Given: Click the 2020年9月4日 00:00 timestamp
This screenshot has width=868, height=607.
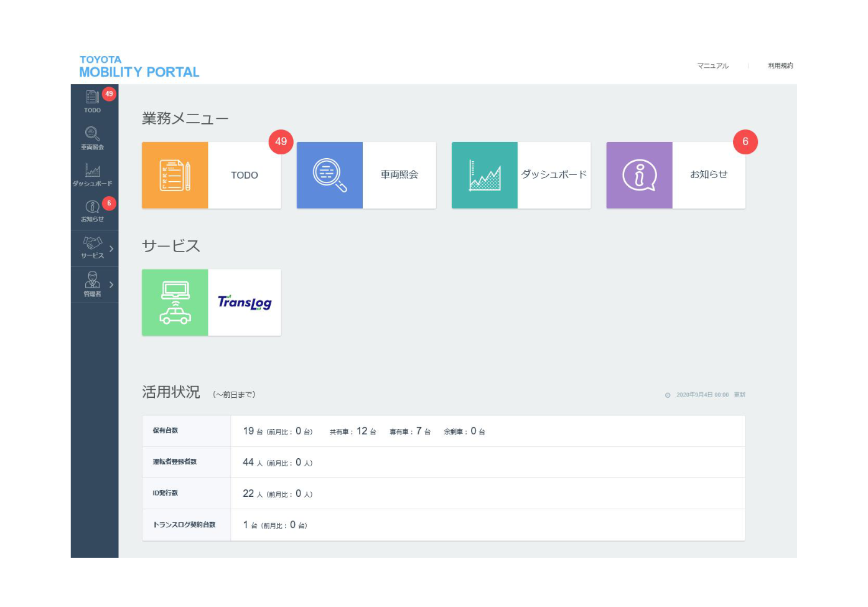Looking at the screenshot, I should 702,395.
